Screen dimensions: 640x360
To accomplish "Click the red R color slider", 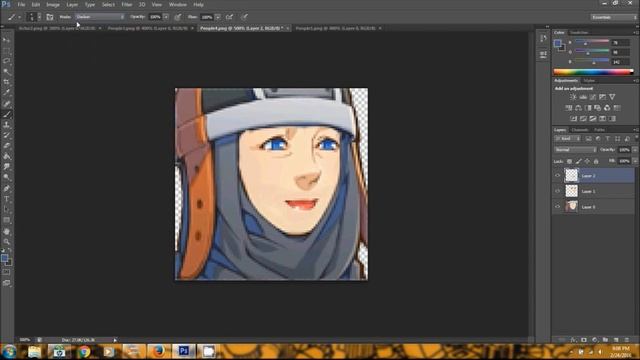I will [x=592, y=42].
